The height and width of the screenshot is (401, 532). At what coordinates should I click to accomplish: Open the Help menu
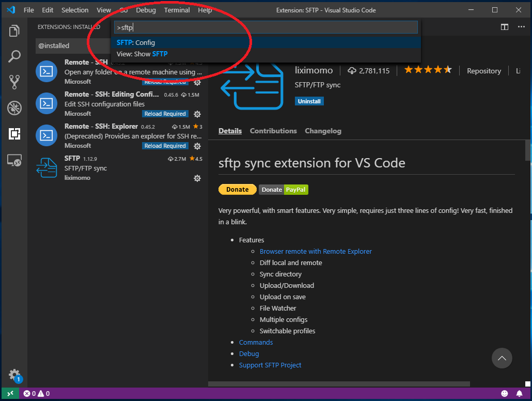[x=205, y=10]
